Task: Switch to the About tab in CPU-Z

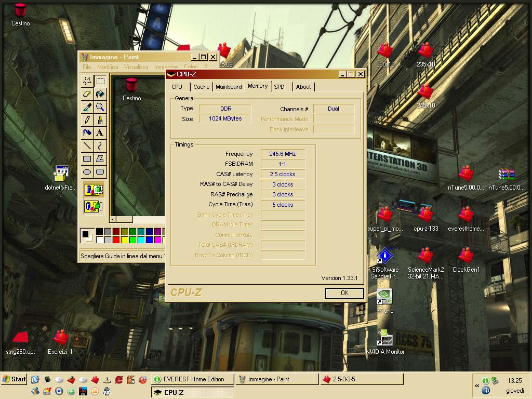Action: (x=303, y=87)
